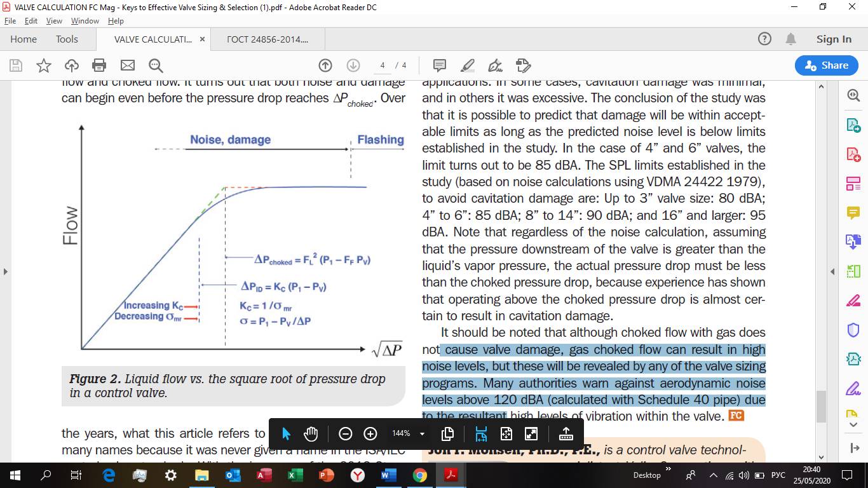The height and width of the screenshot is (488, 868).
Task: Select the Highlight text pen tool
Action: click(x=468, y=65)
